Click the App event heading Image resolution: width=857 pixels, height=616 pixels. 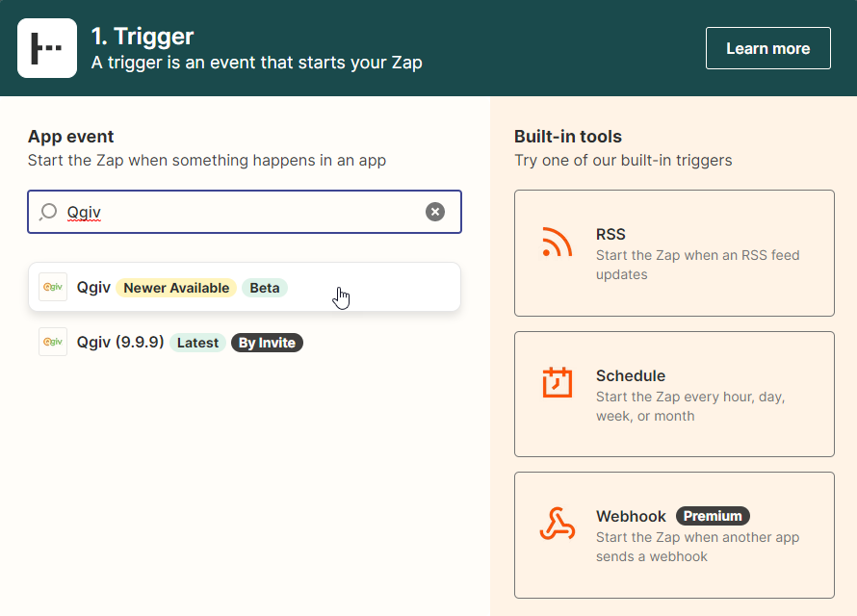point(71,137)
